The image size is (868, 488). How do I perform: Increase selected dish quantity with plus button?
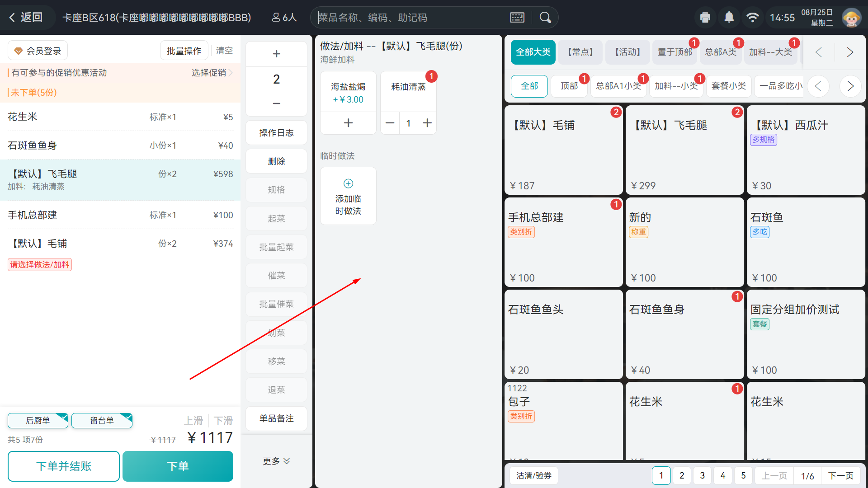[277, 54]
